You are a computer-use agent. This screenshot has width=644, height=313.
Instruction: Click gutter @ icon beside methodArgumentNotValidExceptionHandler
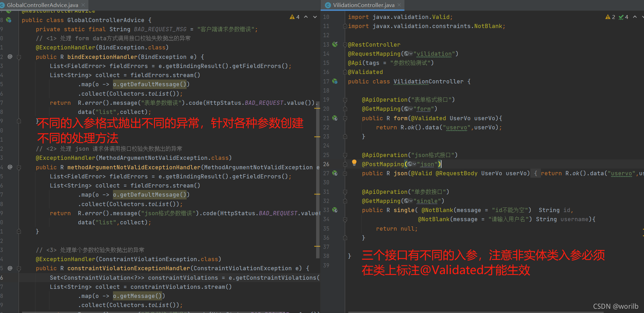(10, 167)
